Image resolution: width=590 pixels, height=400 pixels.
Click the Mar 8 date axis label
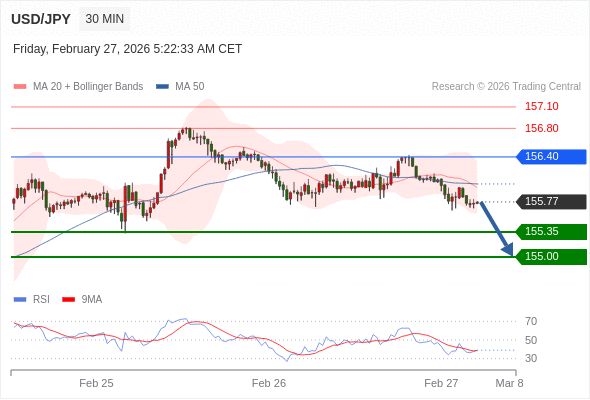click(509, 383)
